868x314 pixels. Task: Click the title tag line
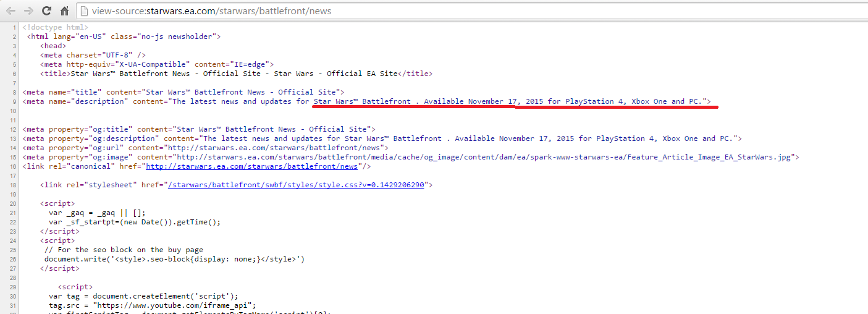(x=237, y=74)
